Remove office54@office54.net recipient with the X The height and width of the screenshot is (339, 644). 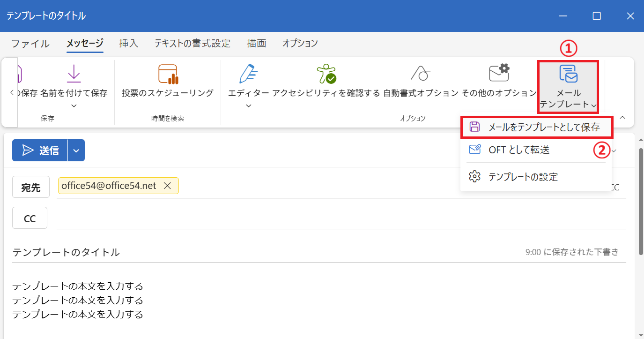(x=167, y=185)
